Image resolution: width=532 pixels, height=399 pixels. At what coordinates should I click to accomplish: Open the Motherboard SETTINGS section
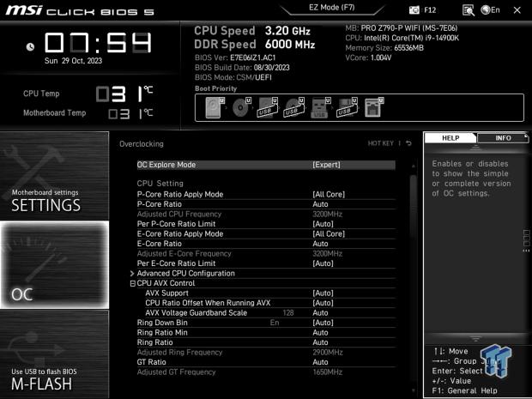(x=54, y=176)
